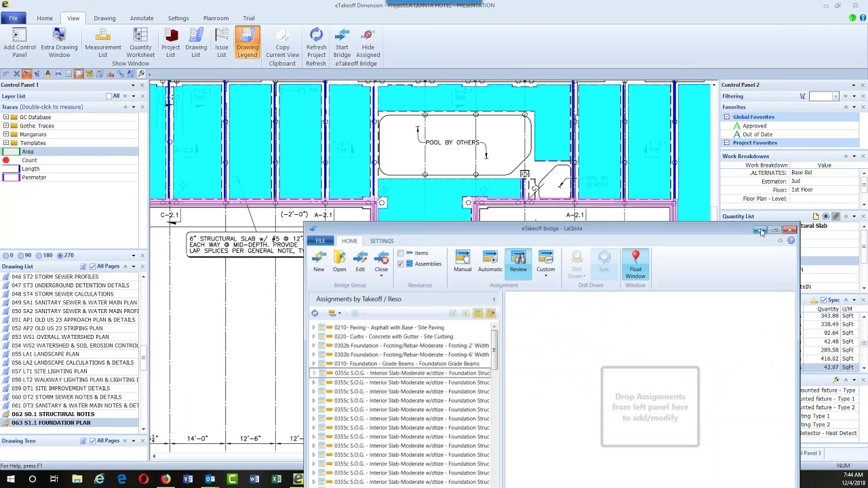This screenshot has height=488, width=868.
Task: Check the Items resource checkbox
Action: pyautogui.click(x=401, y=253)
